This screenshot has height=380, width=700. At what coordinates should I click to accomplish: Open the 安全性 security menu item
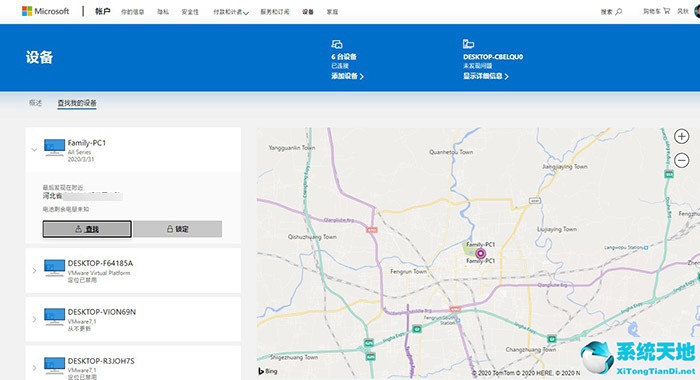[190, 12]
